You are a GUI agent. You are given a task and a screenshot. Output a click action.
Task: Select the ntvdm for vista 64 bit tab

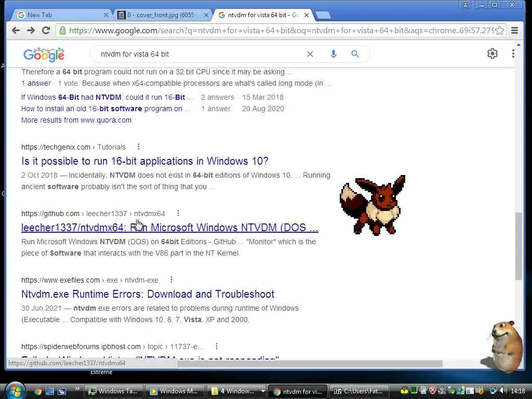point(262,15)
